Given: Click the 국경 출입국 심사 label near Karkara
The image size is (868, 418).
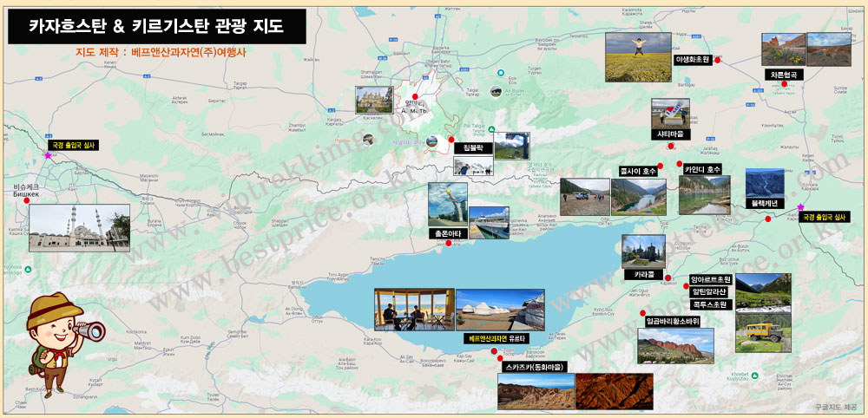Looking at the screenshot, I should pyautogui.click(x=825, y=218).
